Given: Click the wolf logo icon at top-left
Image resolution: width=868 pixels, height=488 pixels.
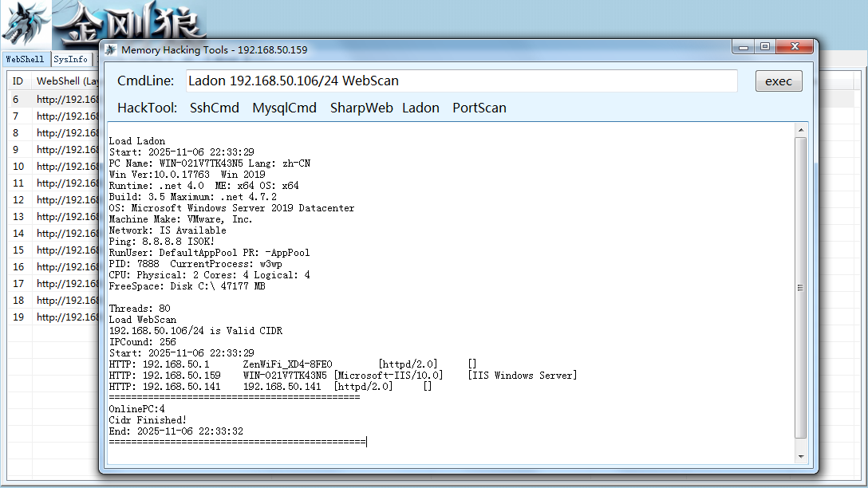Looking at the screenshot, I should (26, 24).
